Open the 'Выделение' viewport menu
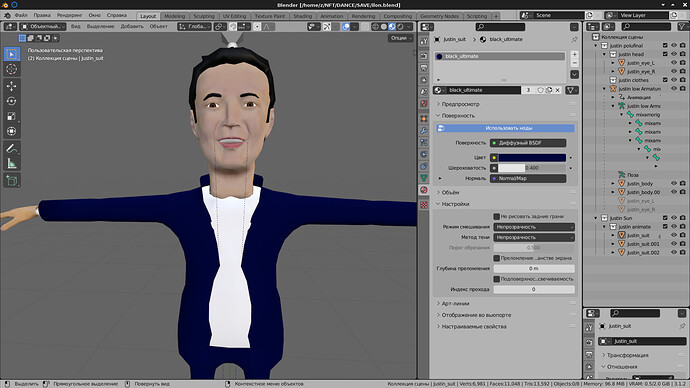 (100, 26)
